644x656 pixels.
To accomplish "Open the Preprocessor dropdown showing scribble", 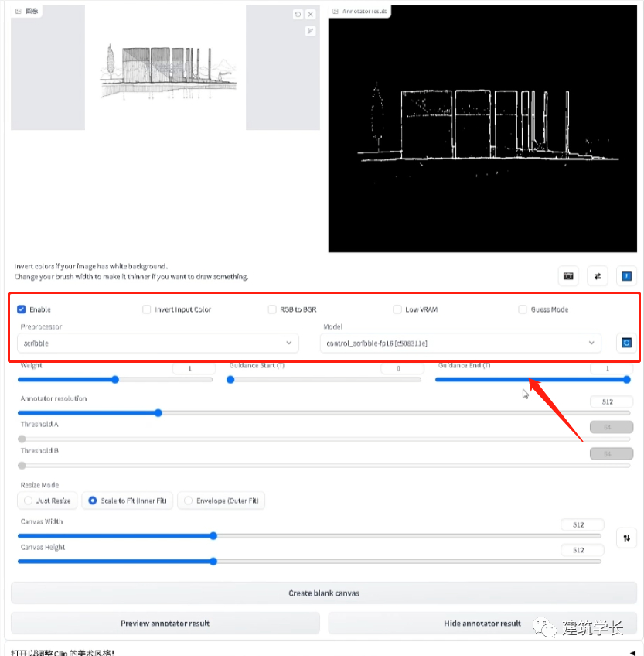I will coord(158,343).
